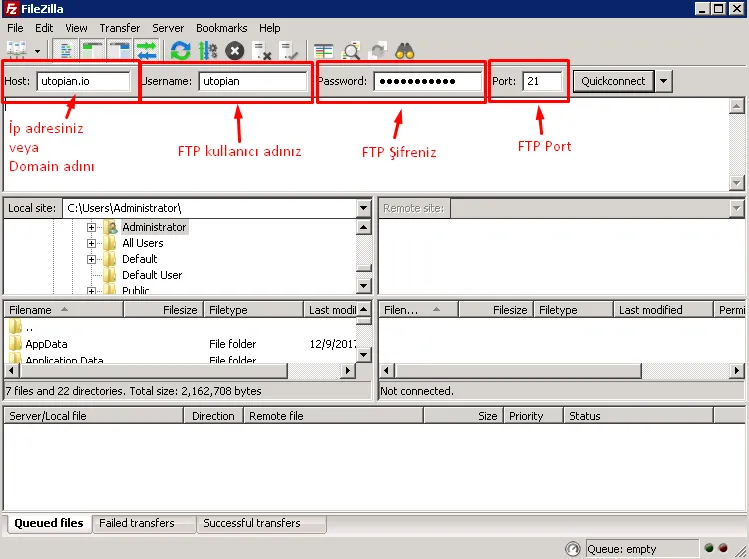
Task: Open the Edit menu
Action: [x=44, y=28]
